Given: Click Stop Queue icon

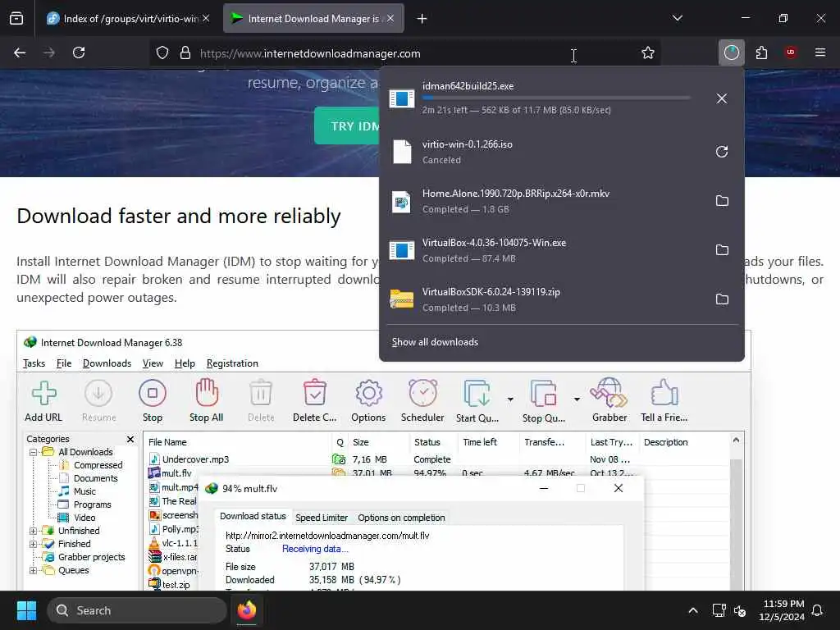Looking at the screenshot, I should [x=543, y=400].
